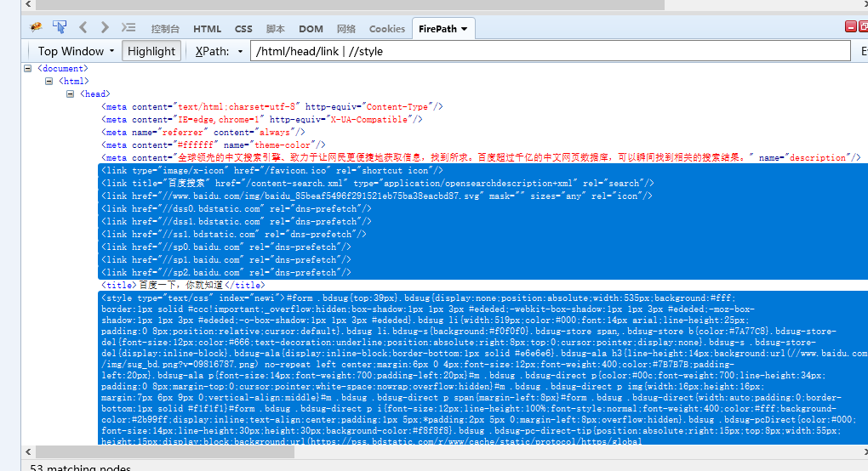The height and width of the screenshot is (471, 868).
Task: Select the document tree node
Action: pos(63,69)
